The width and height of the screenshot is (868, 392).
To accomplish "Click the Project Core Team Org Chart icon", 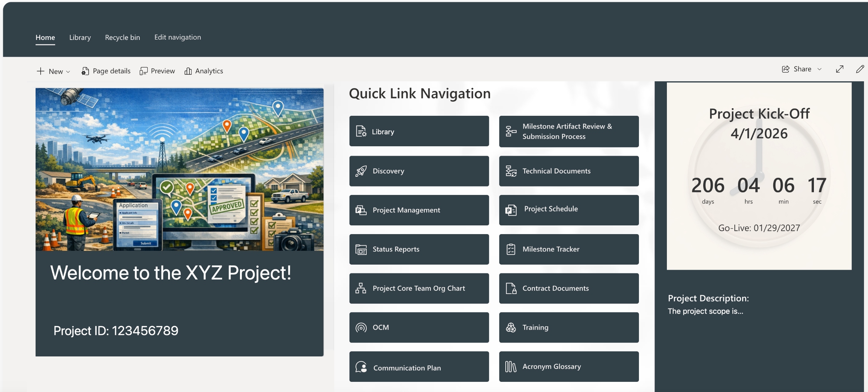I will (361, 288).
